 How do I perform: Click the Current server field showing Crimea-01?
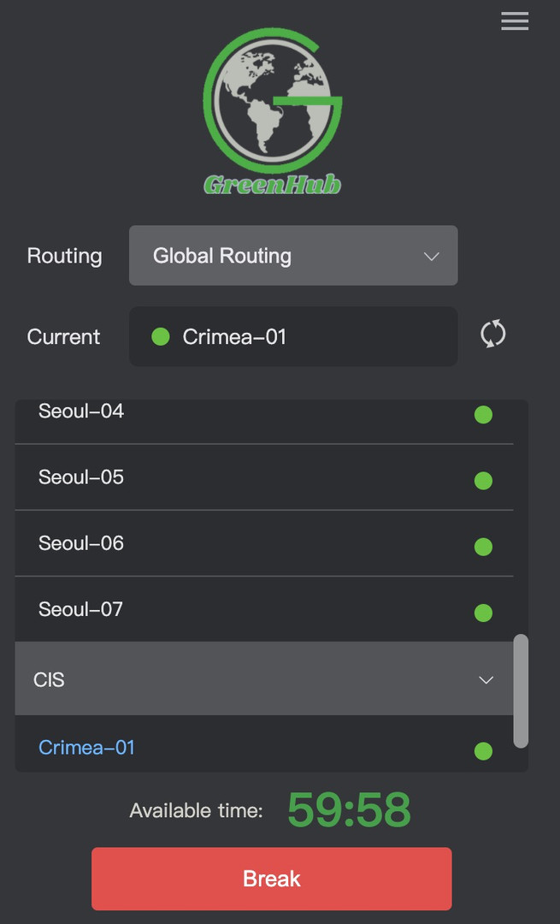(292, 336)
